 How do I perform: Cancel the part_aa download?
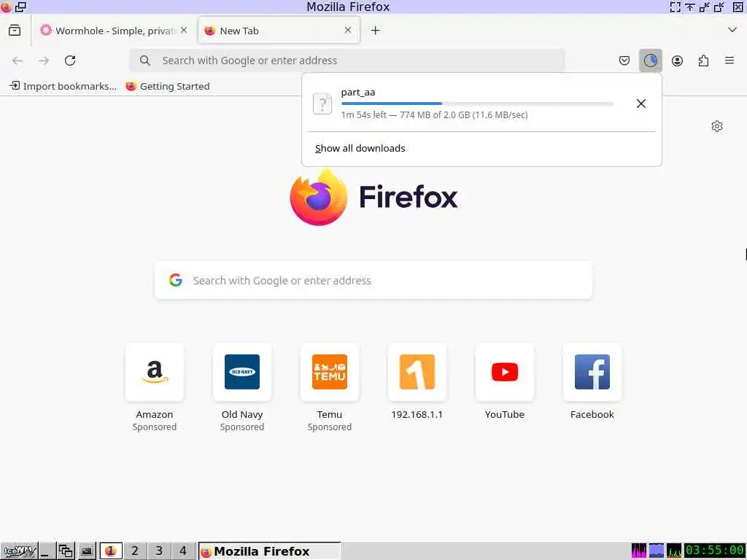[x=641, y=104]
